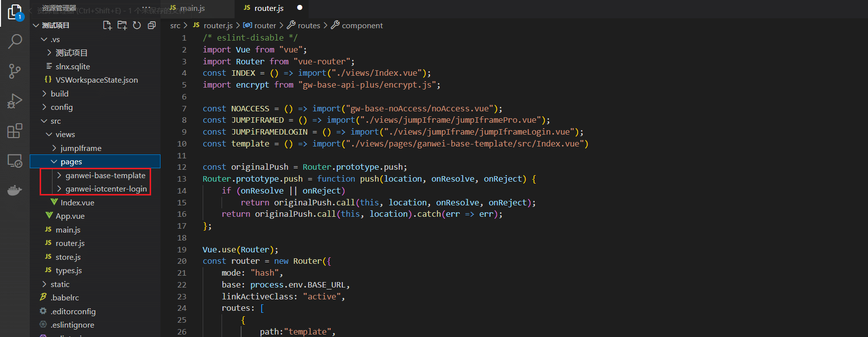Click the New Folder icon in explorer
Viewport: 868px width, 337px height.
click(x=122, y=25)
